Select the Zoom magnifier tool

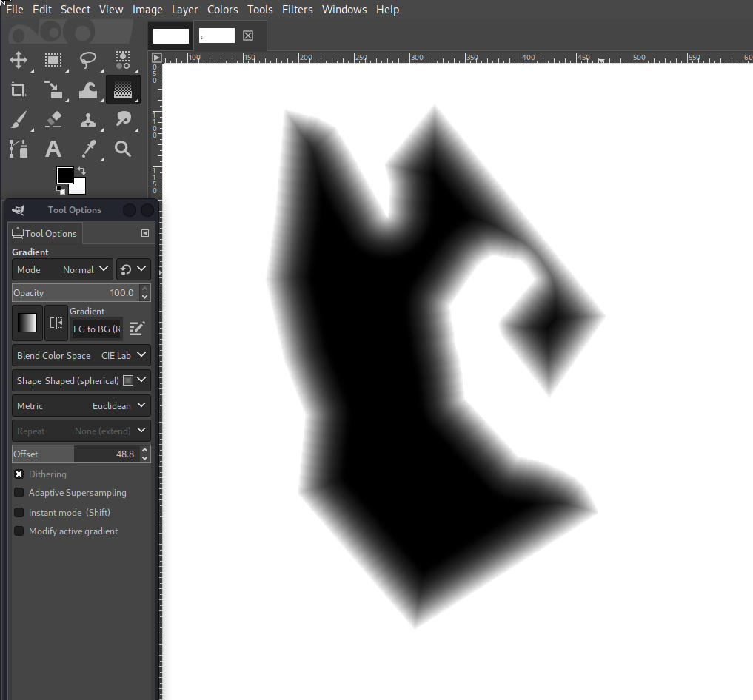[123, 149]
